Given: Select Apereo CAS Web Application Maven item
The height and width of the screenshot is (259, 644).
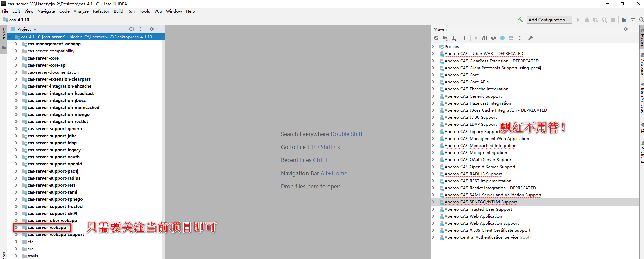Looking at the screenshot, I should 473,216.
